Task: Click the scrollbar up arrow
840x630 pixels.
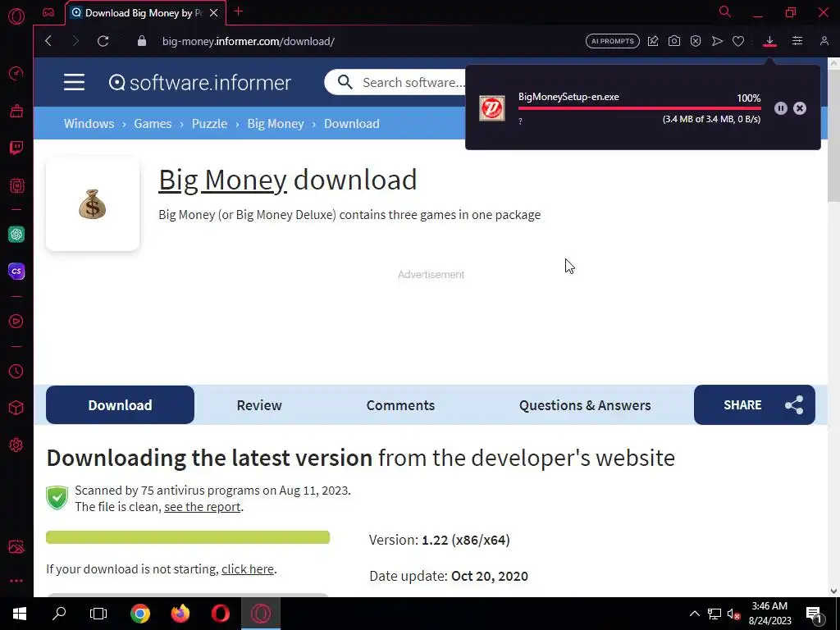Action: pyautogui.click(x=833, y=63)
